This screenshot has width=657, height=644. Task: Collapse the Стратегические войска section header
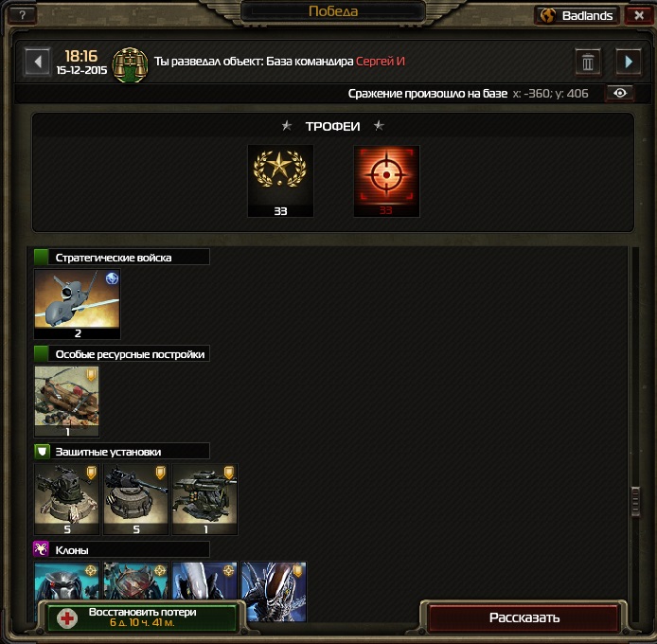point(121,257)
